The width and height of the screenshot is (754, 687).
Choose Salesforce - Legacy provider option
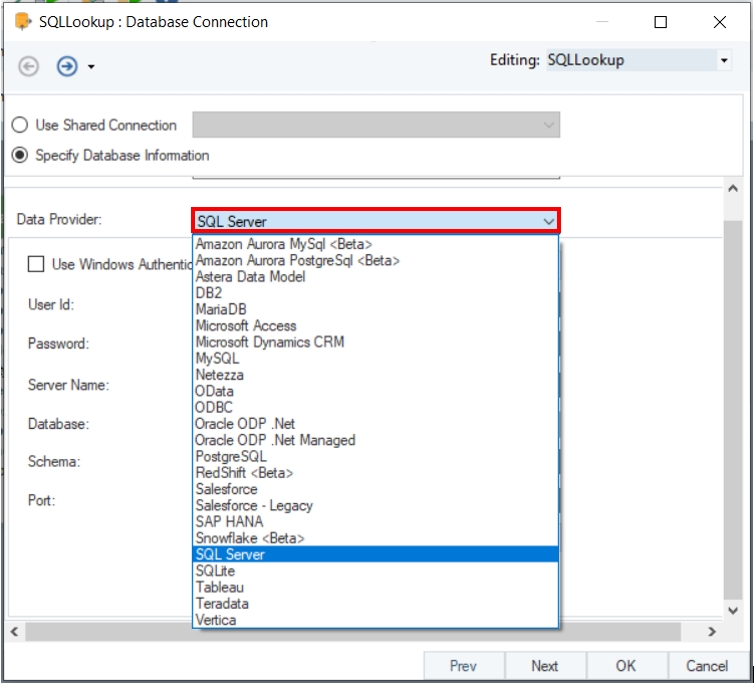376,506
